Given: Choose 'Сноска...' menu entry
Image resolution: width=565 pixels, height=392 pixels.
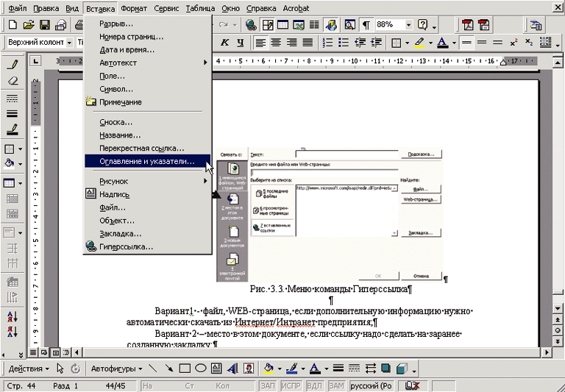Looking at the screenshot, I should 147,122.
